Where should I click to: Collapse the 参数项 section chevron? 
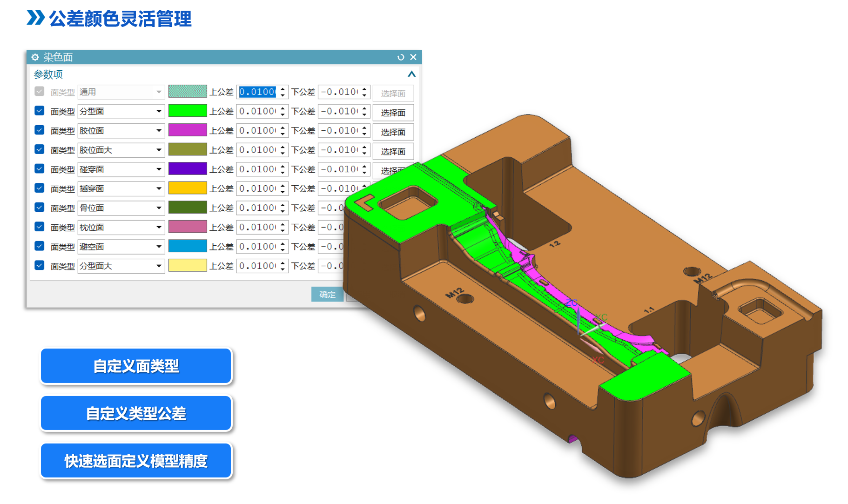click(411, 74)
